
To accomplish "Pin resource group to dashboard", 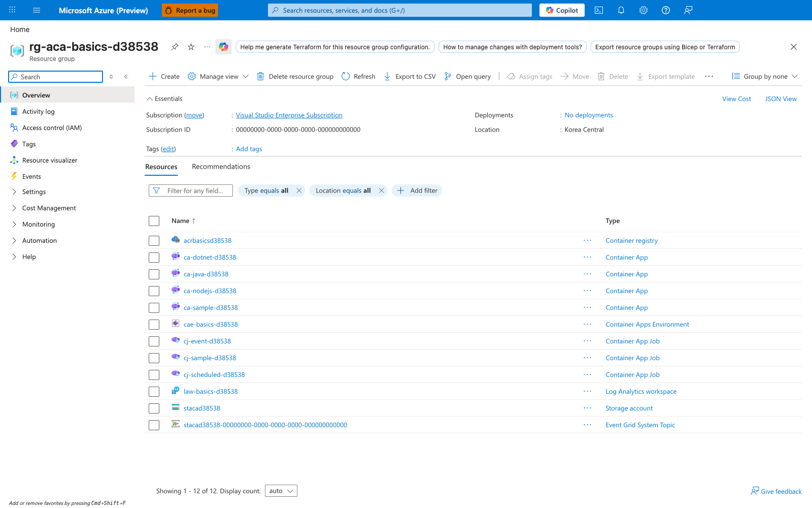I will point(175,47).
